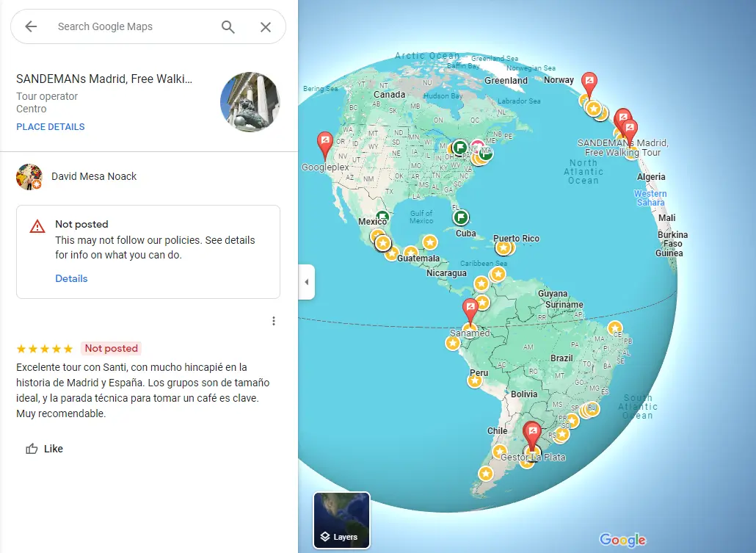Viewport: 756px width, 553px height.
Task: Open the PLACE DETAILS link
Action: click(51, 127)
